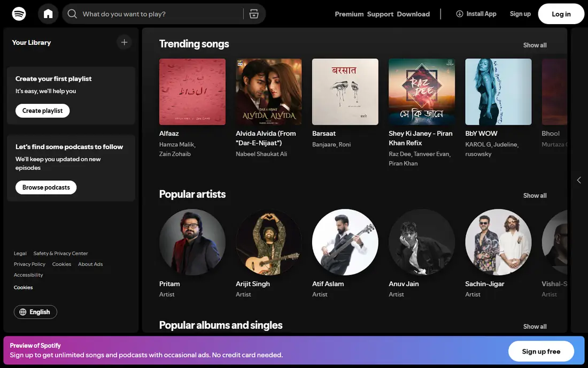
Task: Open the BbY WOW cover art
Action: click(498, 91)
